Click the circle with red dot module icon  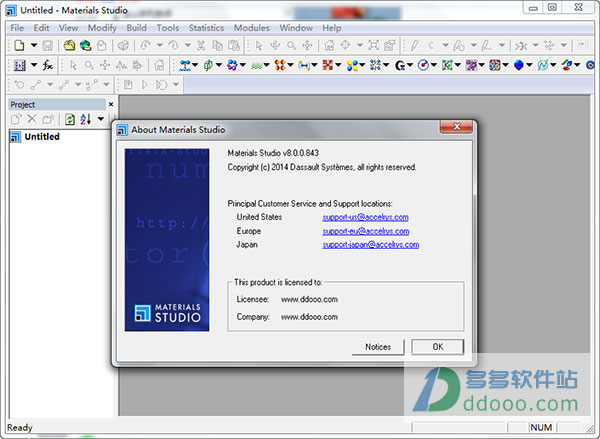click(x=423, y=65)
